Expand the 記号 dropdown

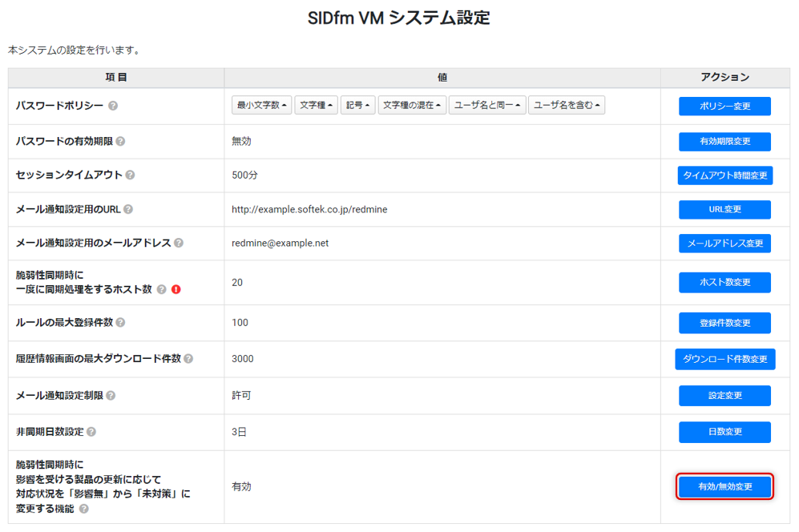tap(357, 105)
